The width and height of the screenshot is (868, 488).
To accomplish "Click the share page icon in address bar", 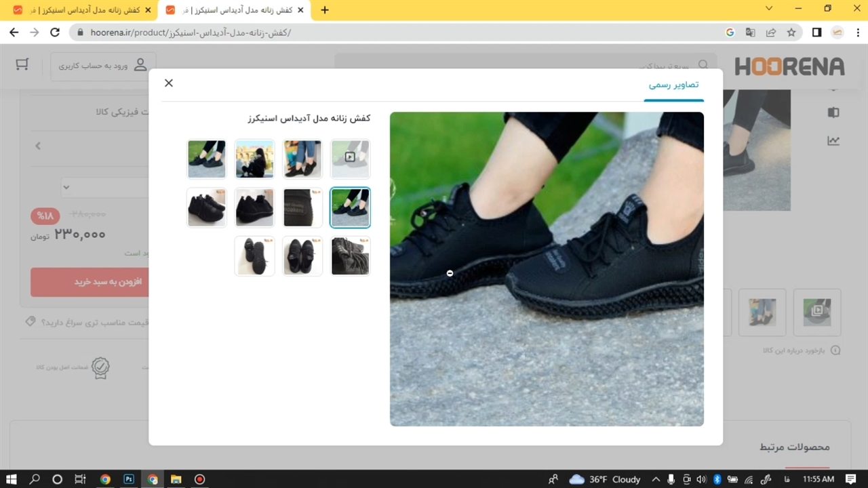I will (x=771, y=32).
